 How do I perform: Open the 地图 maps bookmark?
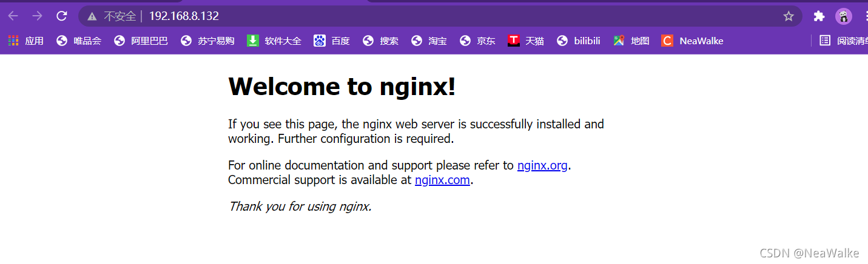click(631, 41)
